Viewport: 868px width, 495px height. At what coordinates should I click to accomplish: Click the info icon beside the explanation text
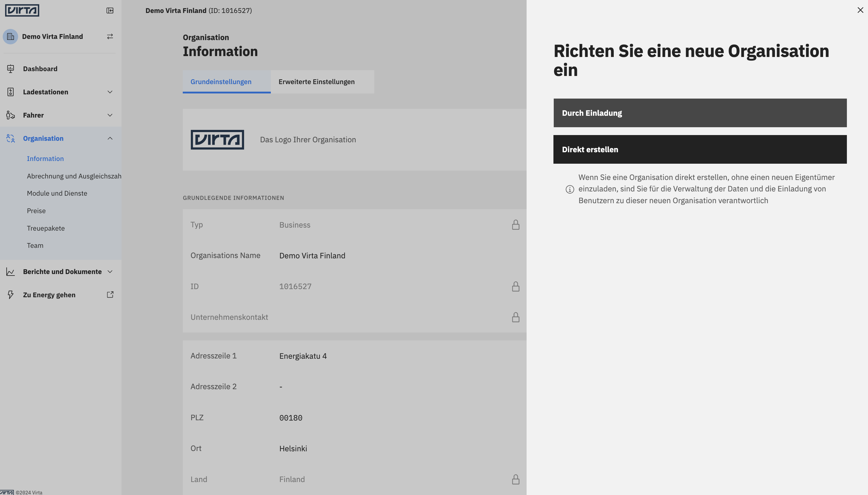click(x=570, y=189)
